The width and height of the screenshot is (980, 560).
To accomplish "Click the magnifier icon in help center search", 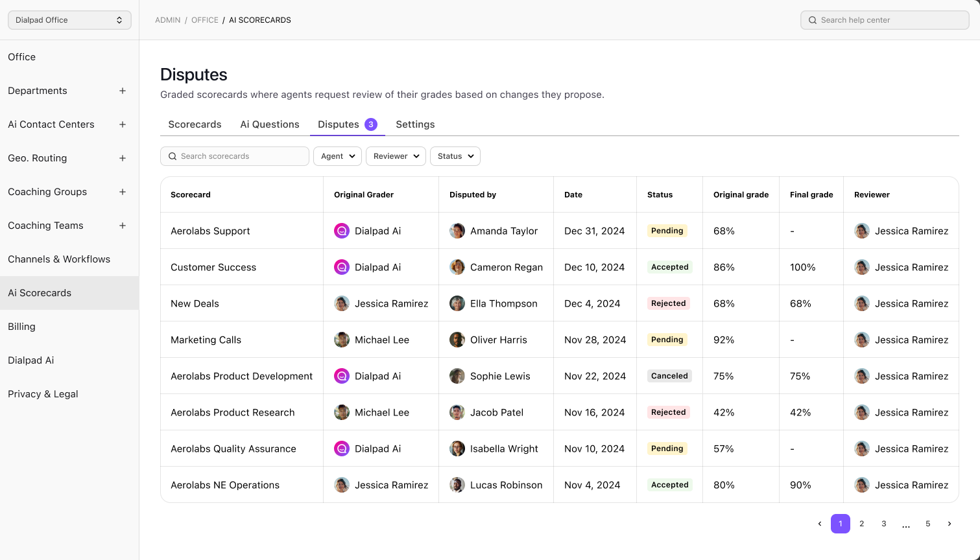I will (x=813, y=20).
